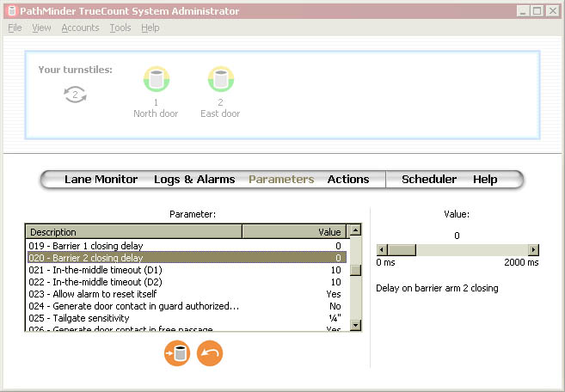Open the File menu

tap(15, 28)
